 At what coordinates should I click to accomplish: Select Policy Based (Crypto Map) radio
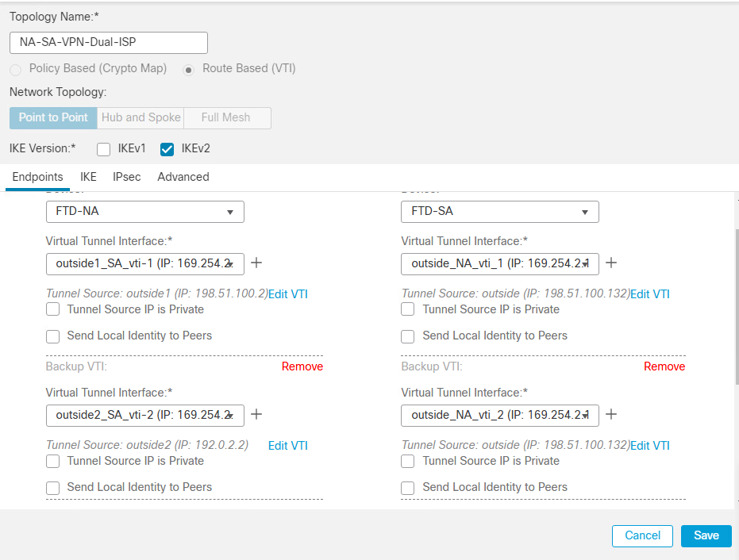coord(16,70)
